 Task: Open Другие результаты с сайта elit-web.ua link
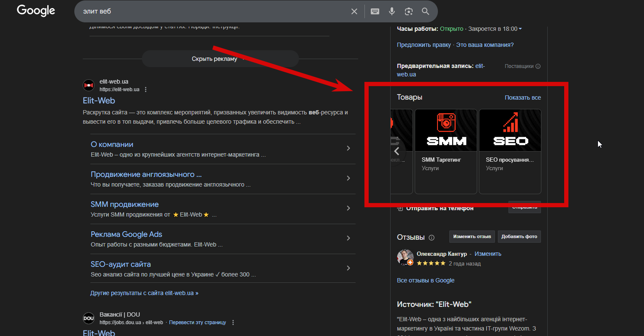tap(144, 293)
